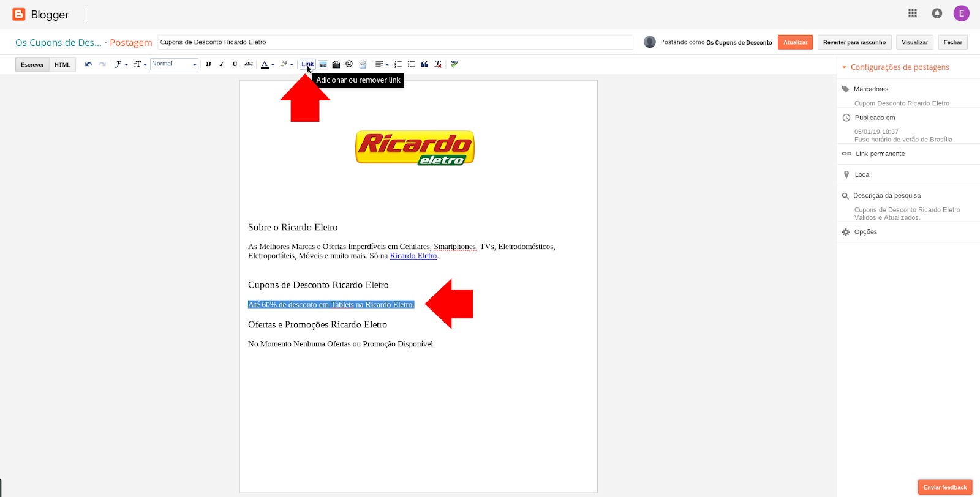Click the Blogger logo icon
Screen dimensions: 980x497
[x=19, y=14]
